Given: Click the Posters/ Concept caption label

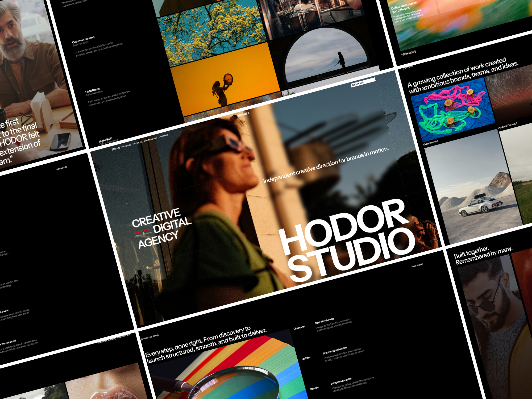Looking at the screenshot, I should click(x=508, y=126).
